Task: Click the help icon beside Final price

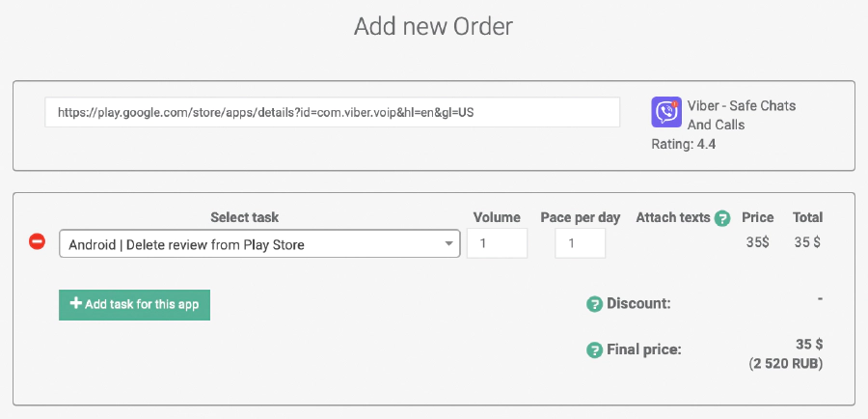Action: (594, 349)
